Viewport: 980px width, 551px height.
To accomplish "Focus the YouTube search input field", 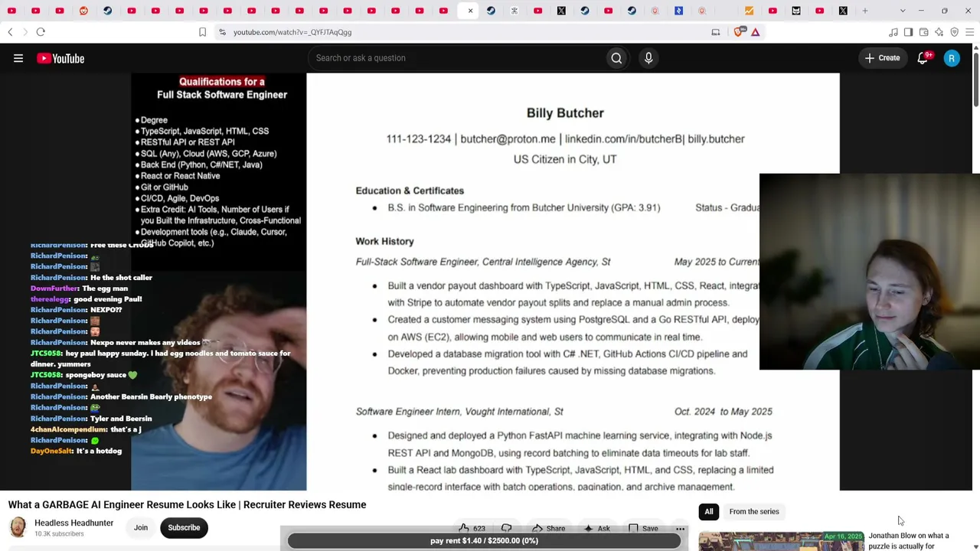I will tap(456, 58).
